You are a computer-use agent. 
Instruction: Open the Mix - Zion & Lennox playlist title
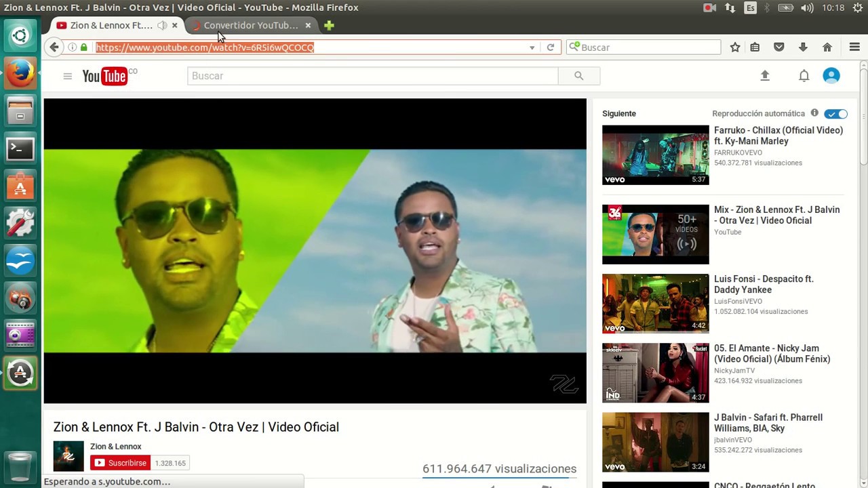coord(776,215)
